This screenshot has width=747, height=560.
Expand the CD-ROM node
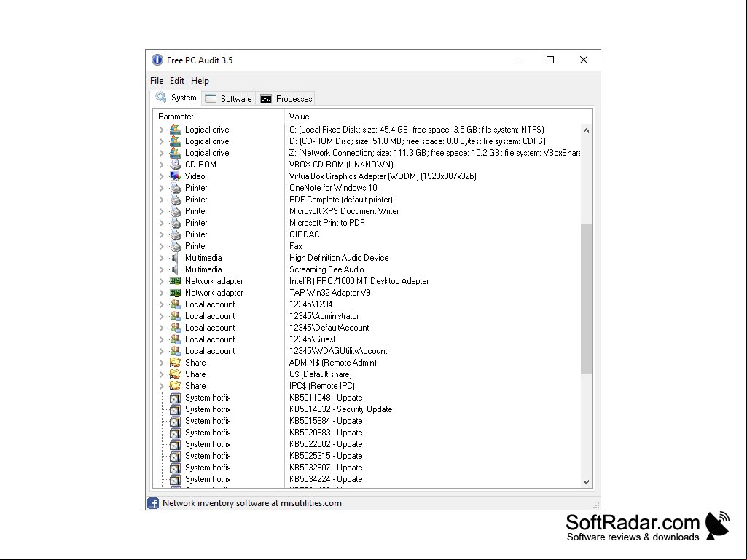[162, 165]
